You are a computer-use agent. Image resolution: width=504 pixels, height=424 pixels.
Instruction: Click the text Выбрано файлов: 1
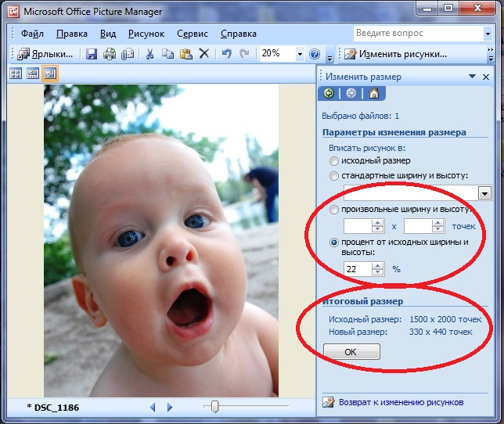[x=360, y=116]
